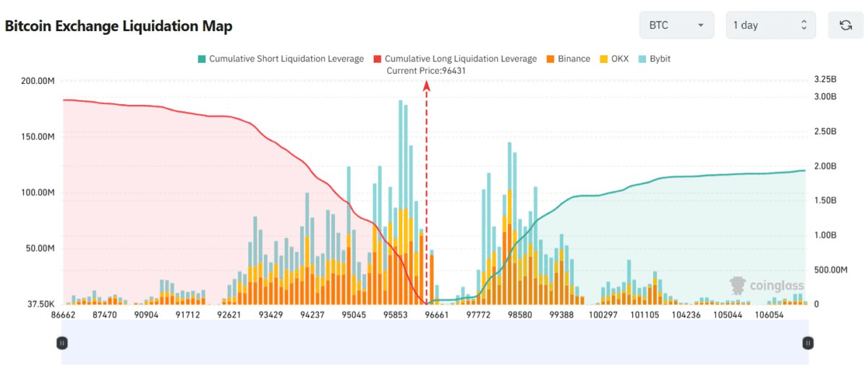868x382 pixels.
Task: Click the Coinglass watermark logo
Action: point(766,284)
